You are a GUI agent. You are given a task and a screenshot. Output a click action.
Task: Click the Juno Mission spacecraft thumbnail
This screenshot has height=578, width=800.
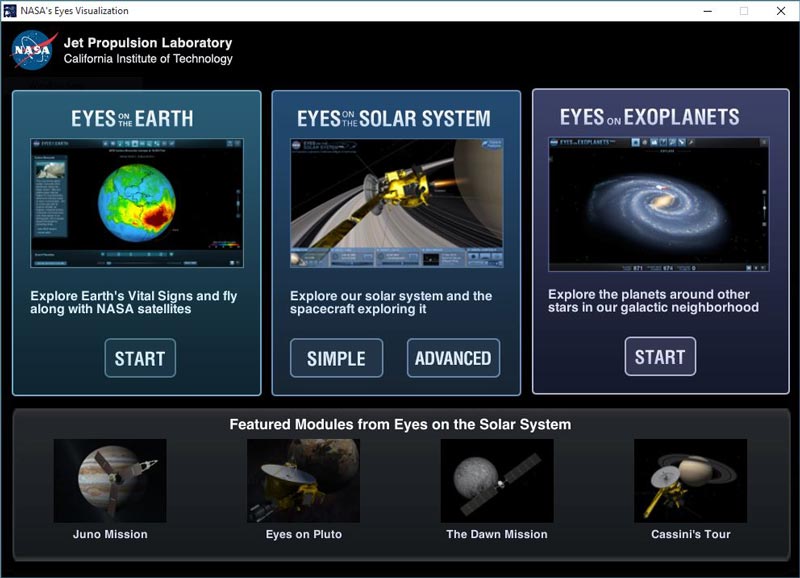(110, 480)
